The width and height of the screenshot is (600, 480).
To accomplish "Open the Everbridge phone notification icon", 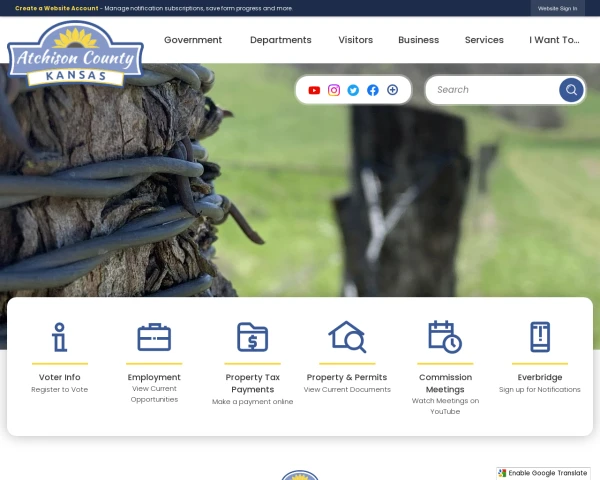I will 540,337.
